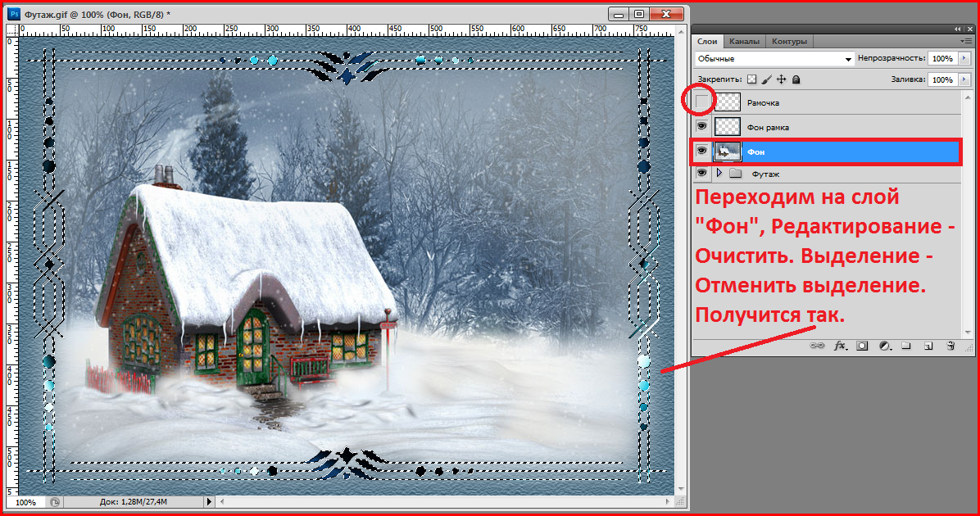
Task: Hide the Фон layer
Action: tap(702, 151)
